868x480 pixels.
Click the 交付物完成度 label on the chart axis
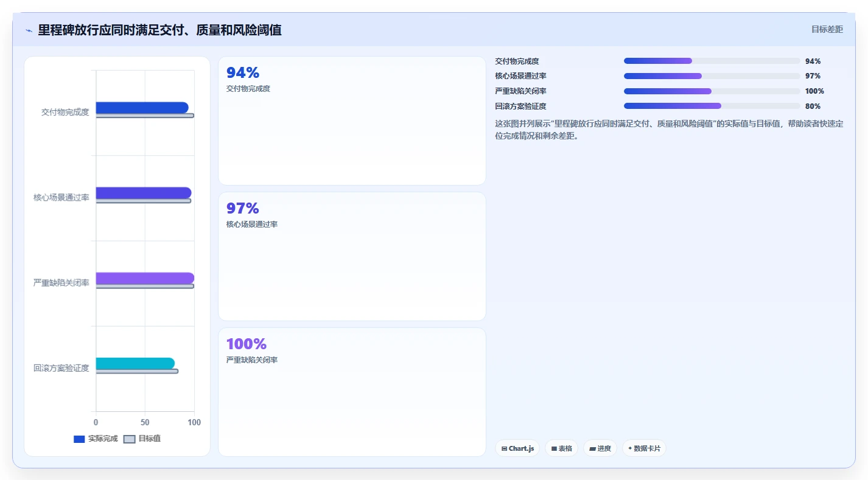tap(65, 113)
